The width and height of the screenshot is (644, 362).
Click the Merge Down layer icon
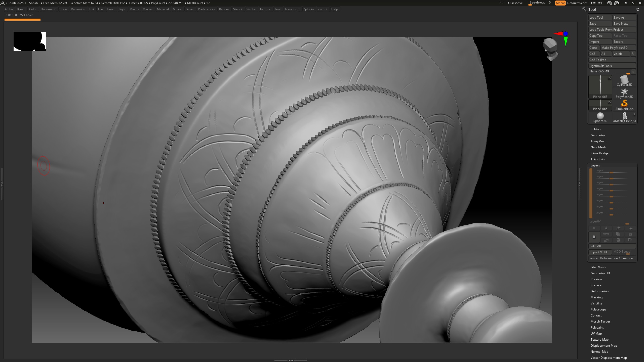pos(618,240)
